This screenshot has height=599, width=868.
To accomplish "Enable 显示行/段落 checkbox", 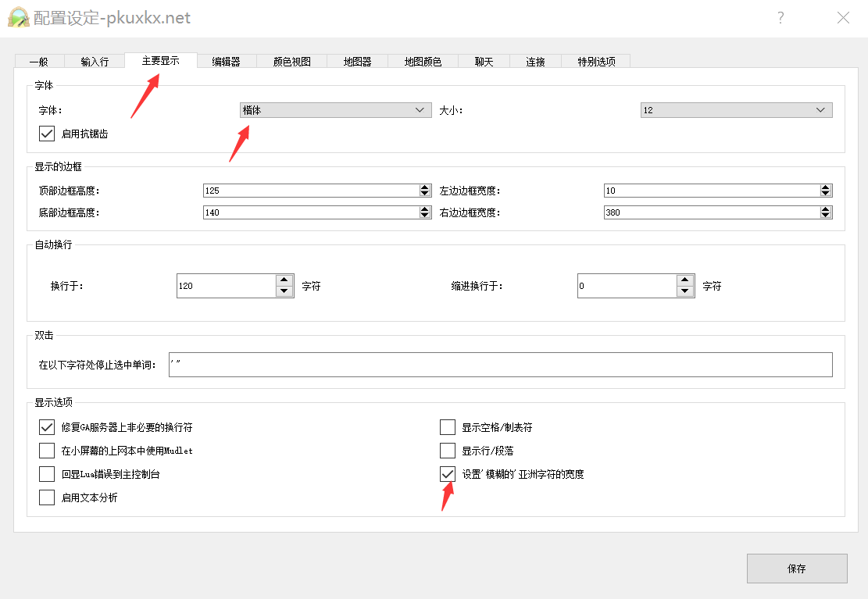I will 447,450.
